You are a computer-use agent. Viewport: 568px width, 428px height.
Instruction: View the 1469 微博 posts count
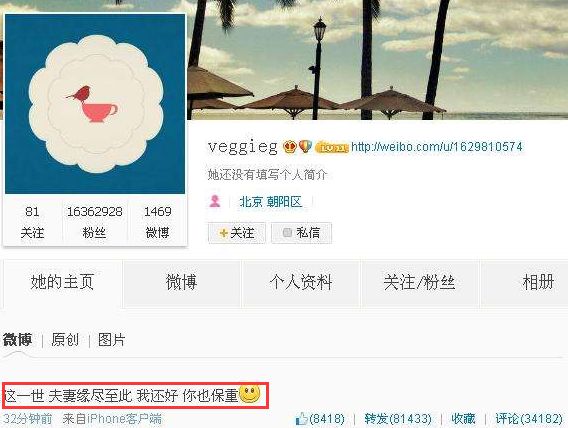click(158, 222)
